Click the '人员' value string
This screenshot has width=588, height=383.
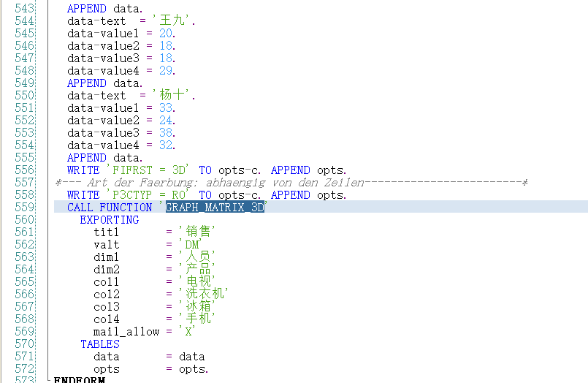point(197,257)
